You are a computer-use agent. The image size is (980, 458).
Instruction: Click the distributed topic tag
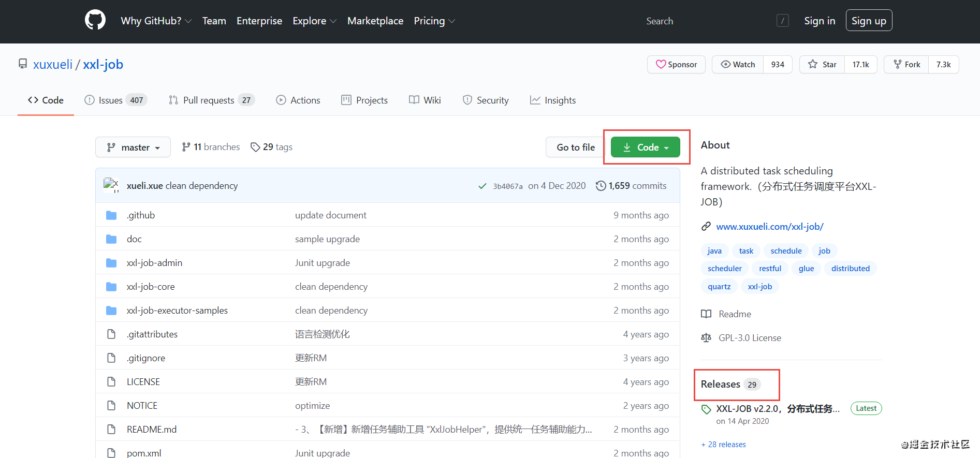pos(851,269)
